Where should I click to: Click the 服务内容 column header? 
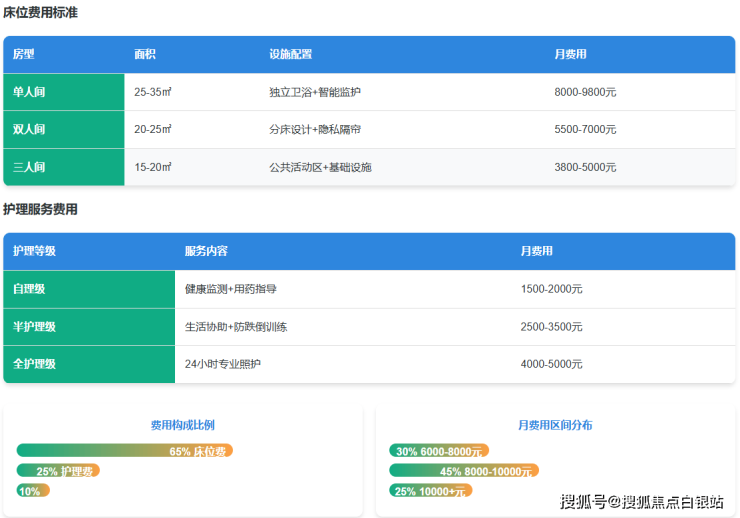point(206,251)
